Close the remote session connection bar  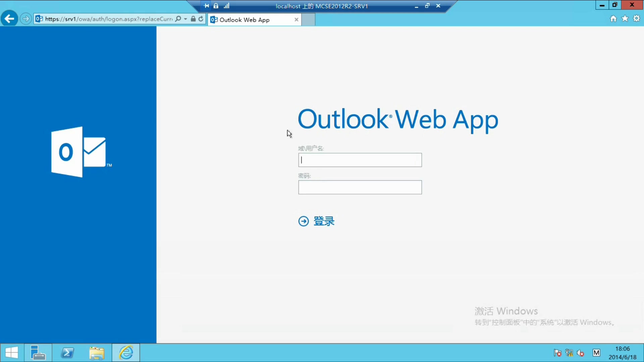(x=438, y=6)
